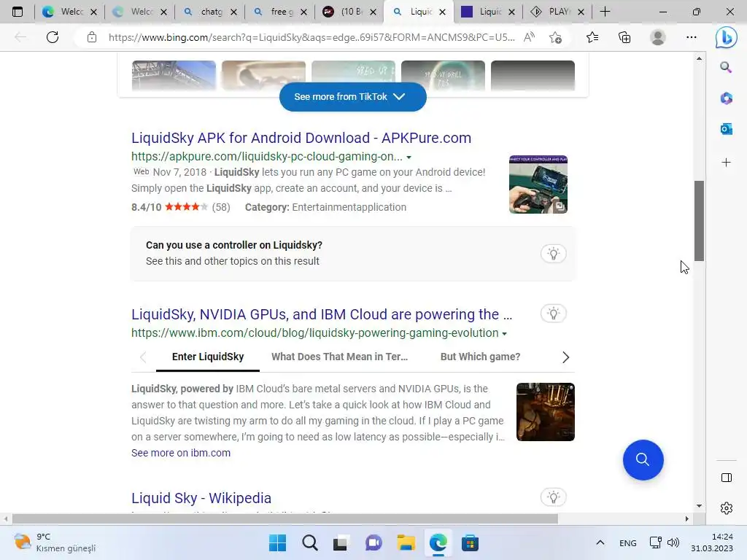The width and height of the screenshot is (747, 560).
Task: Click lightbulb icon beside IBM result
Action: [553, 314]
